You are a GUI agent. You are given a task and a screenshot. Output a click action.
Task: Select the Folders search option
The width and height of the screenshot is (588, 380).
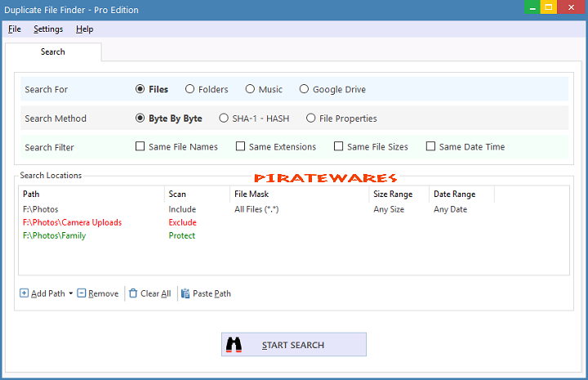pos(189,89)
